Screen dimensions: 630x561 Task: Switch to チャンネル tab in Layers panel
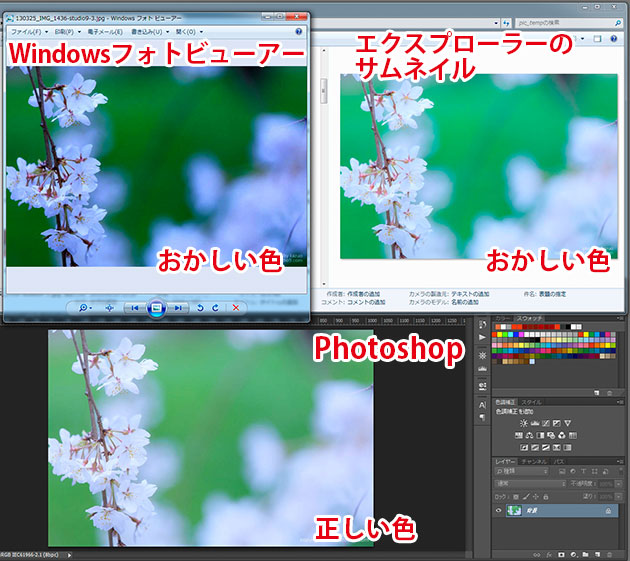tap(534, 461)
